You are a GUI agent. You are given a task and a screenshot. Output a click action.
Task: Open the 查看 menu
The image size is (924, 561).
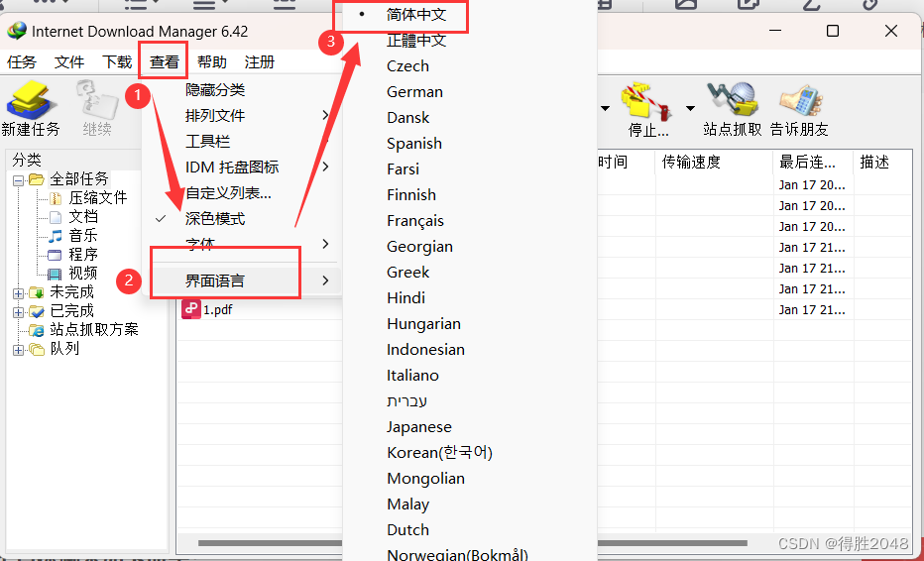[164, 61]
